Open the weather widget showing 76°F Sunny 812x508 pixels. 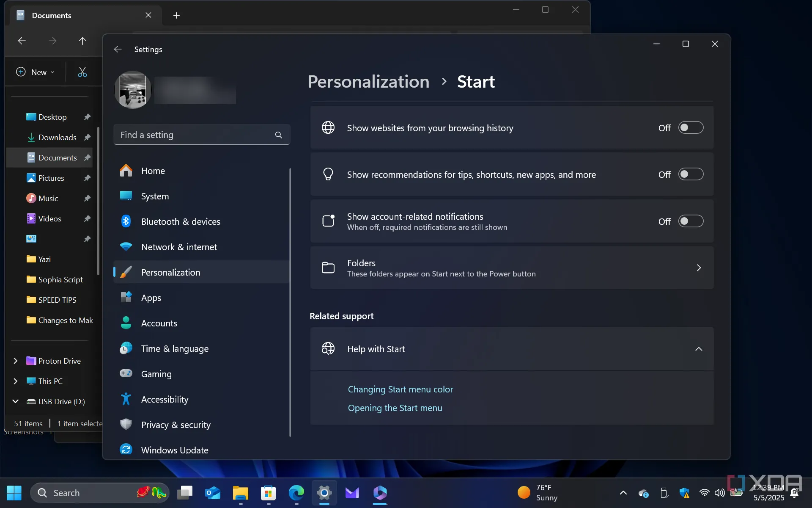(538, 493)
